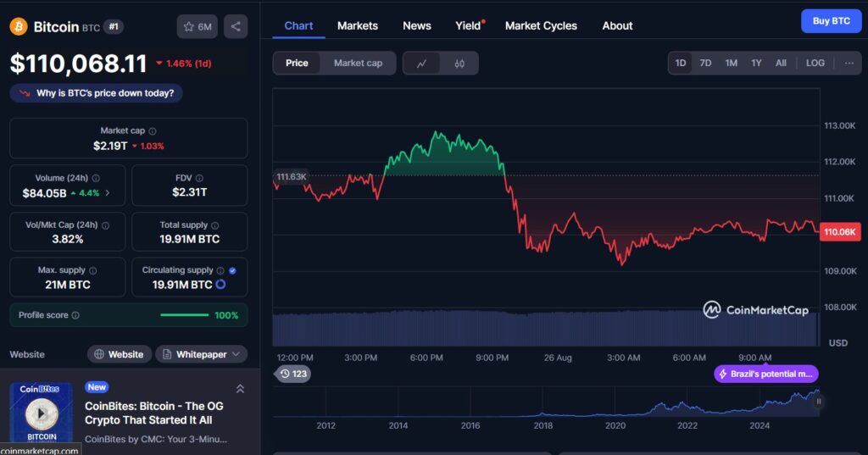Screen dimensions: 868x455
Task: Click Vol/Mkt Cap (24h) info icon
Action: point(106,225)
